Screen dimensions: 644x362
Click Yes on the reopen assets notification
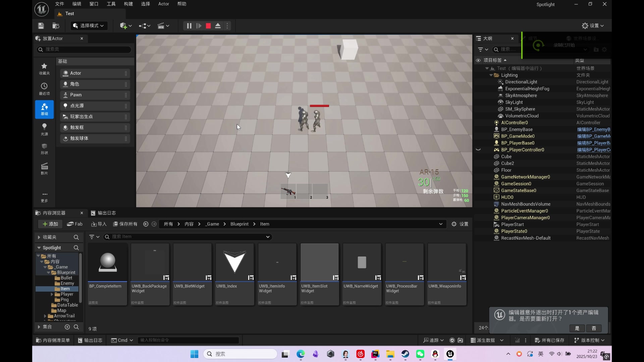(577, 328)
